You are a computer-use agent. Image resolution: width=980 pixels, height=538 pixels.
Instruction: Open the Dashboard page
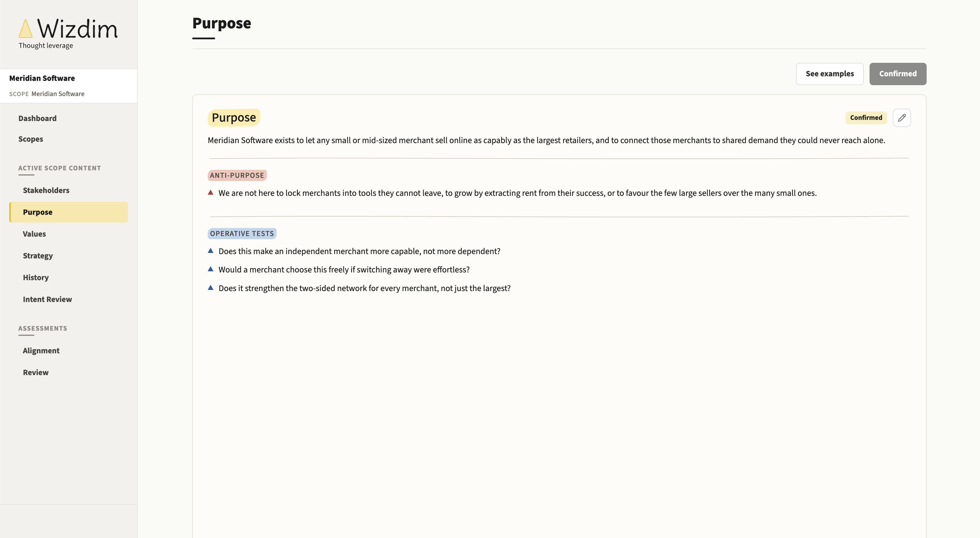37,118
